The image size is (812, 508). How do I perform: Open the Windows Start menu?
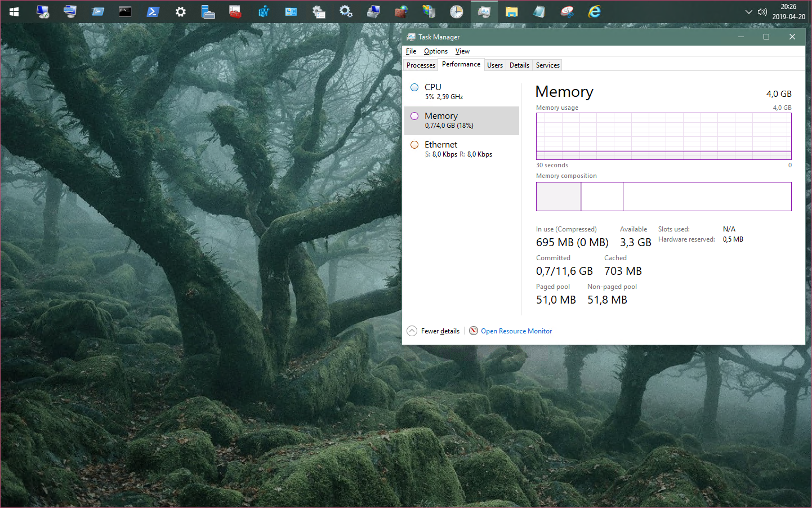pyautogui.click(x=14, y=11)
